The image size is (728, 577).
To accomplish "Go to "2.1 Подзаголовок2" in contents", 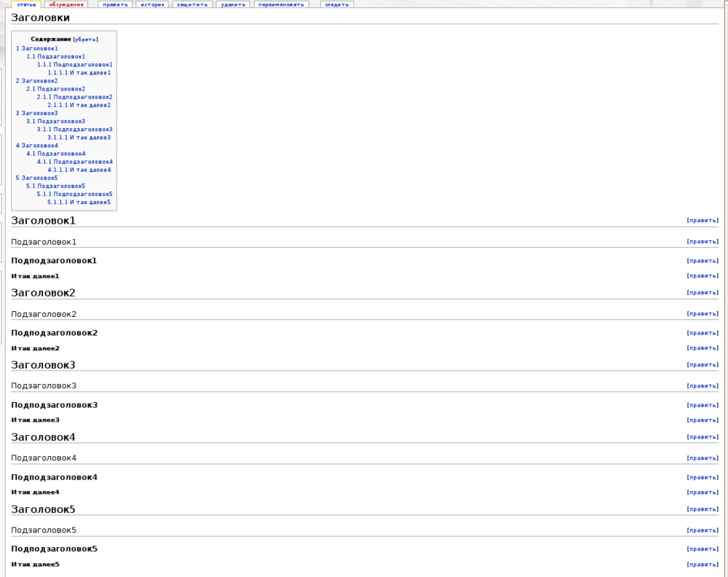I will 56,89.
